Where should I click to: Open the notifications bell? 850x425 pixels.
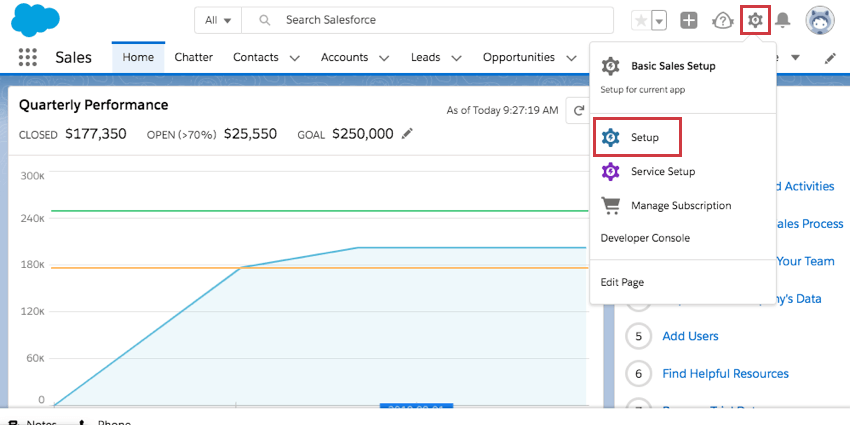(783, 20)
